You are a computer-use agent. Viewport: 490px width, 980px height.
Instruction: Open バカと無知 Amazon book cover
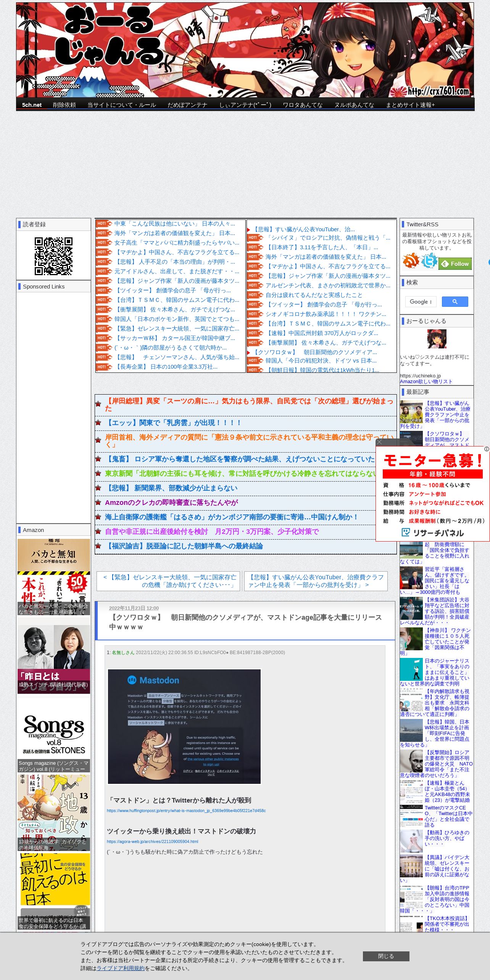(x=54, y=577)
